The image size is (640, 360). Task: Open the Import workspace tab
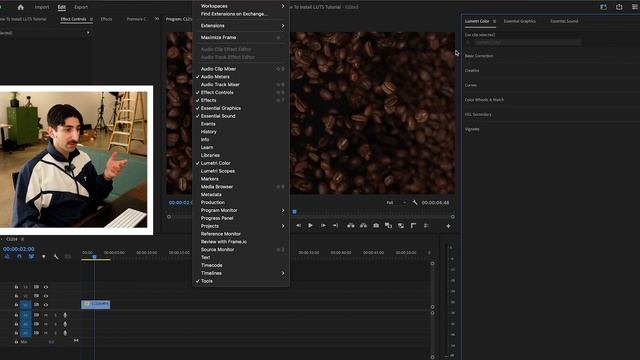tap(42, 7)
